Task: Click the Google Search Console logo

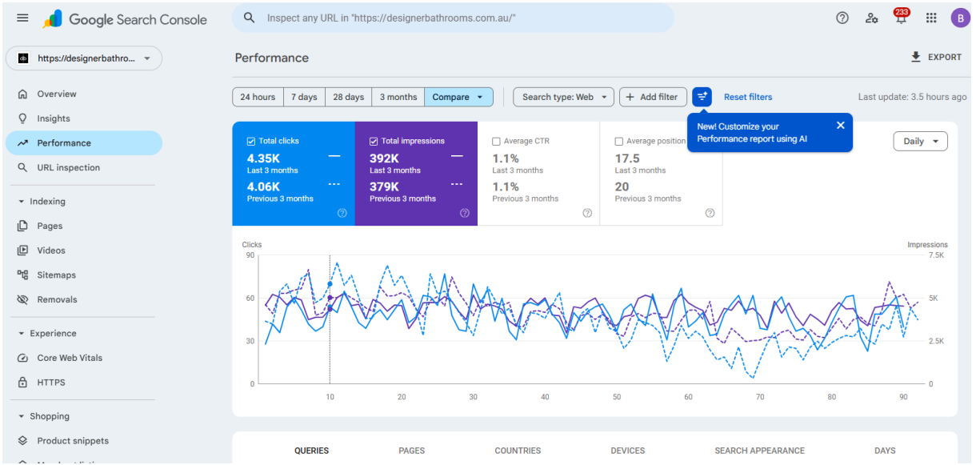Action: pos(125,19)
